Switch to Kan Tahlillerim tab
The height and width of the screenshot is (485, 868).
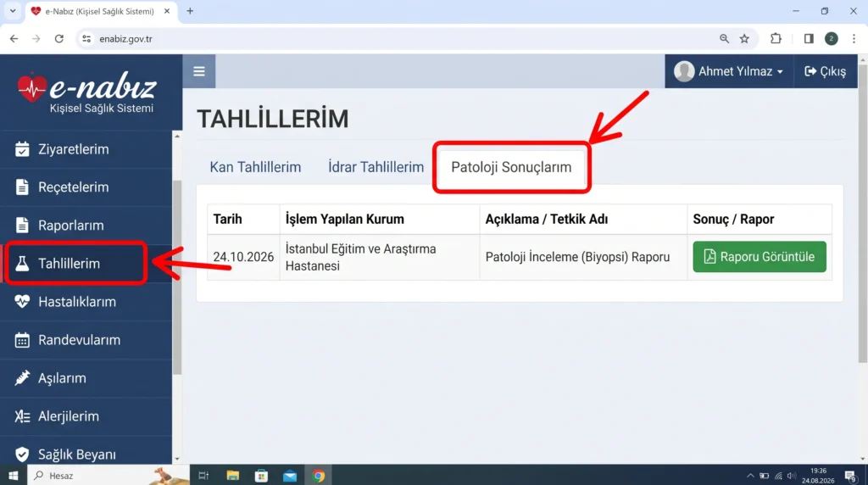pyautogui.click(x=255, y=167)
